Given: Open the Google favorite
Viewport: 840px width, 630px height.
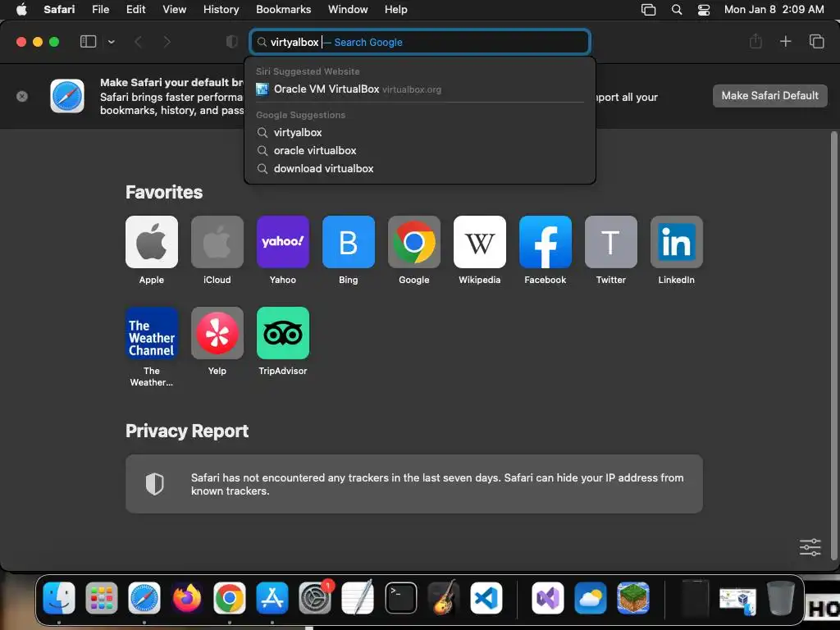Looking at the screenshot, I should (x=414, y=242).
